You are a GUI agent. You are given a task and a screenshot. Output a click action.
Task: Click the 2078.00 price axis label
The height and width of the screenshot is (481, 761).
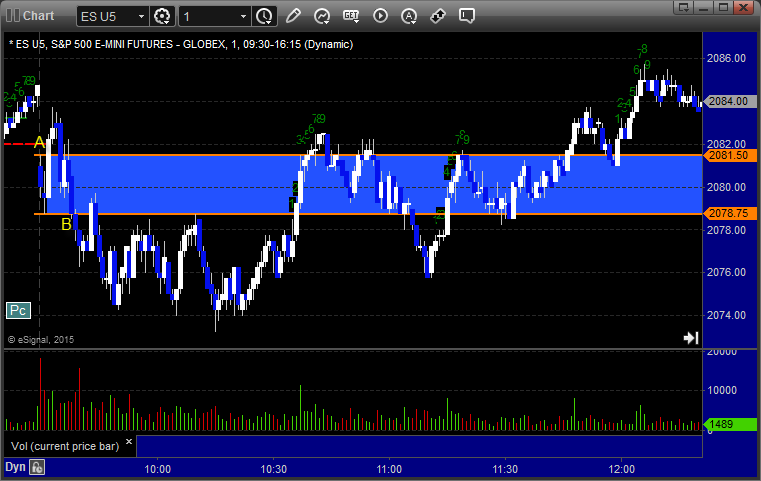[727, 230]
